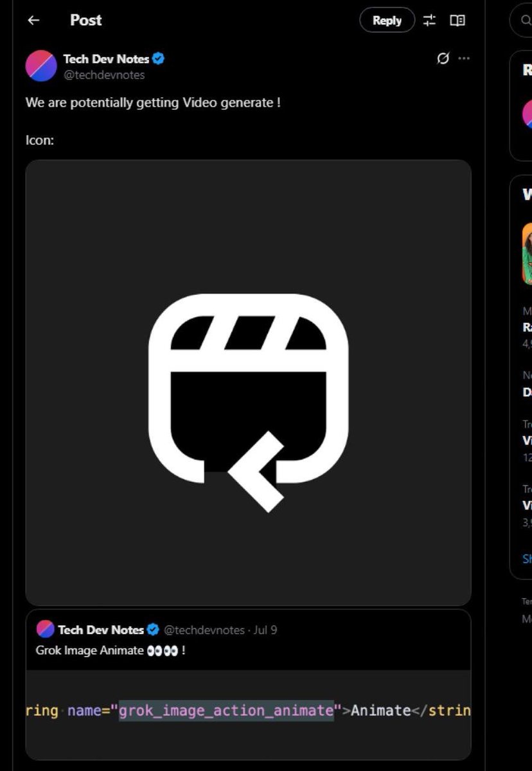This screenshot has height=771, width=532.
Task: Open reader view book icon
Action: [x=457, y=21]
